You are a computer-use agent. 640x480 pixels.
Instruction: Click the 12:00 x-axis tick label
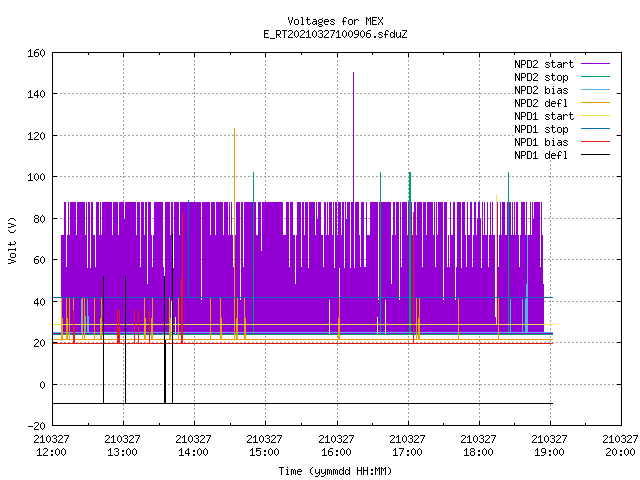[51, 452]
